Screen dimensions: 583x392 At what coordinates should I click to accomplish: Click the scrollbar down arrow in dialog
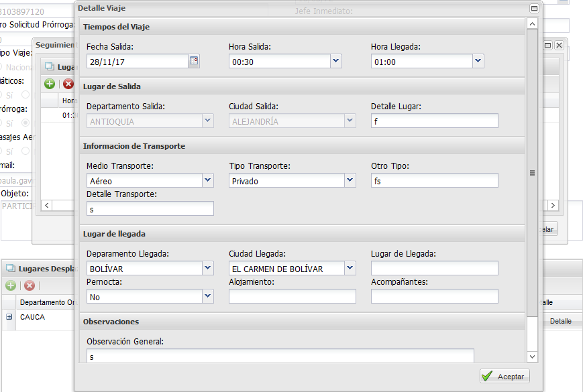coord(532,356)
